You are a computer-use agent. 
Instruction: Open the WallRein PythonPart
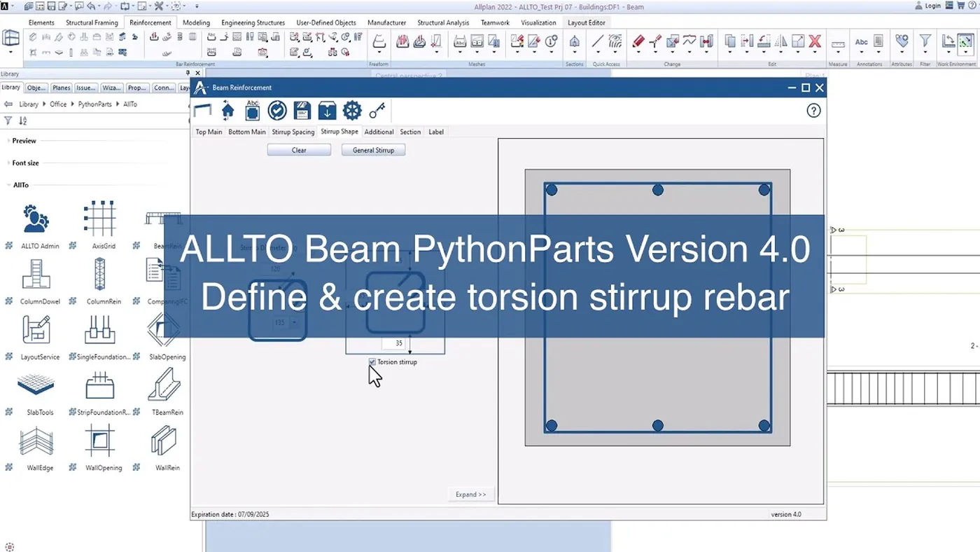pyautogui.click(x=164, y=441)
